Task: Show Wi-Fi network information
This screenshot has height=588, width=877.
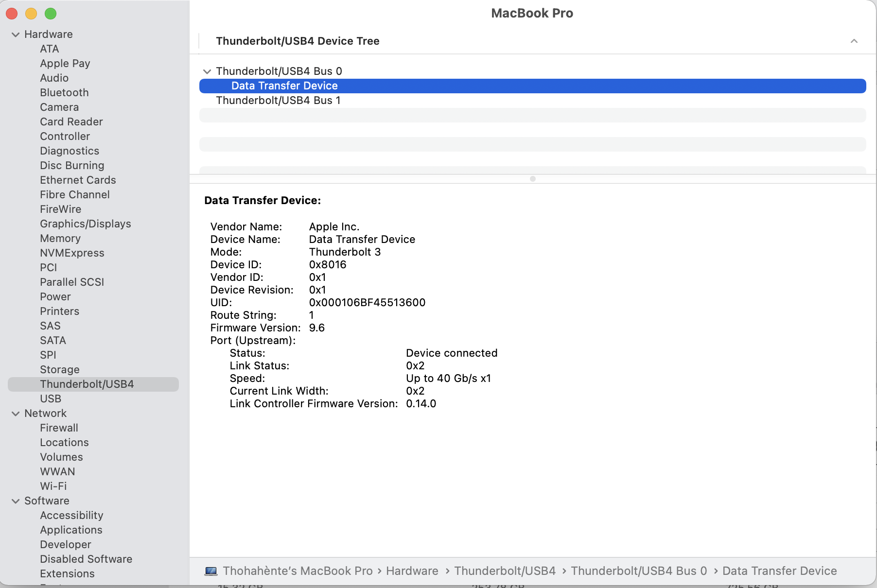Action: (53, 486)
